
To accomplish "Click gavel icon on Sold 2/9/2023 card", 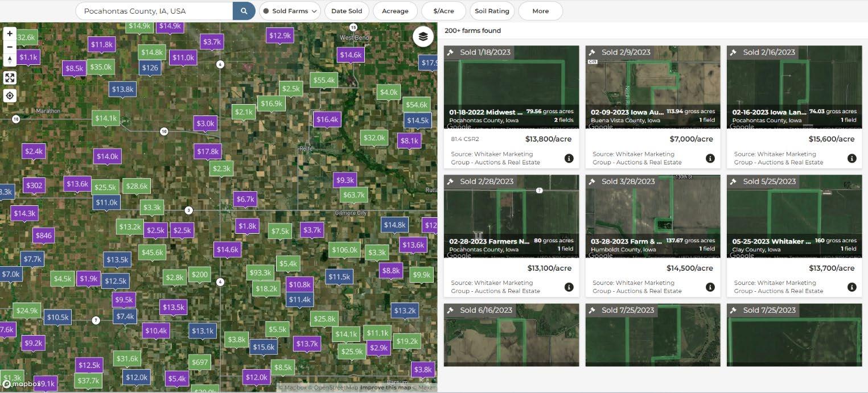I will 592,52.
